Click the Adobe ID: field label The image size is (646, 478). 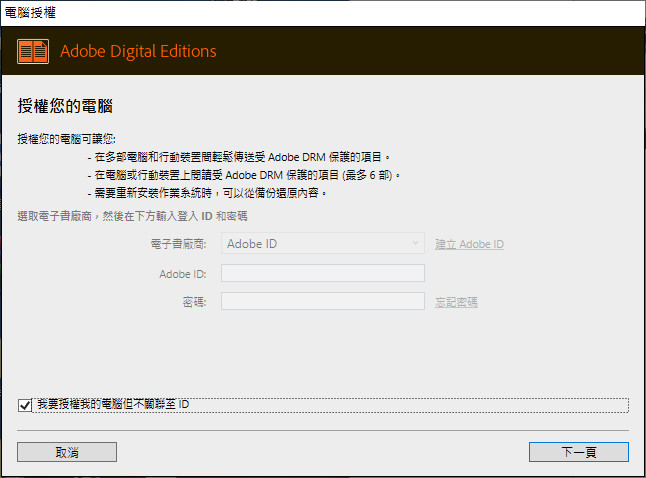pos(182,273)
